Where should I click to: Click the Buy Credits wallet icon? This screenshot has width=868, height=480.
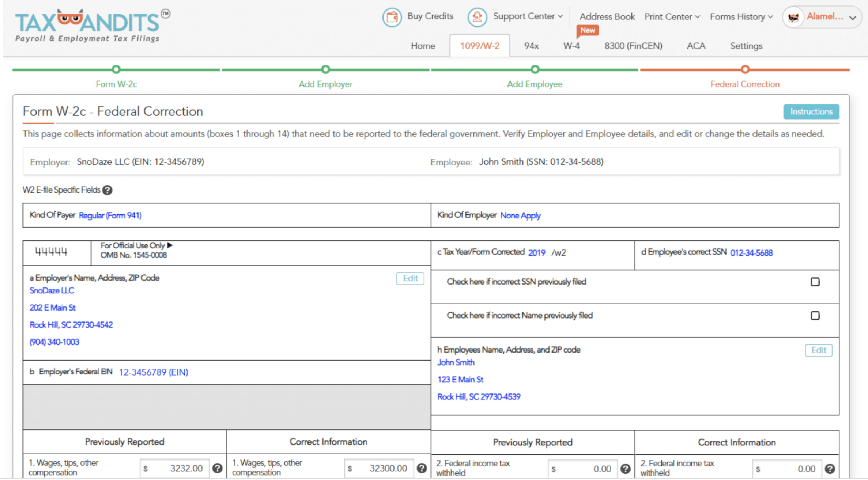coord(392,17)
